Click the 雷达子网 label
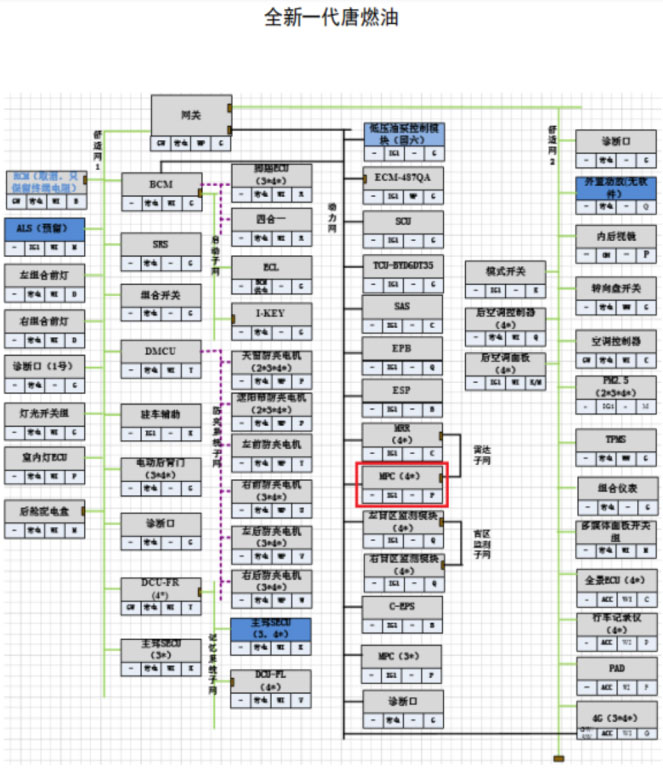Screen dimensions: 663x776 point(482,455)
